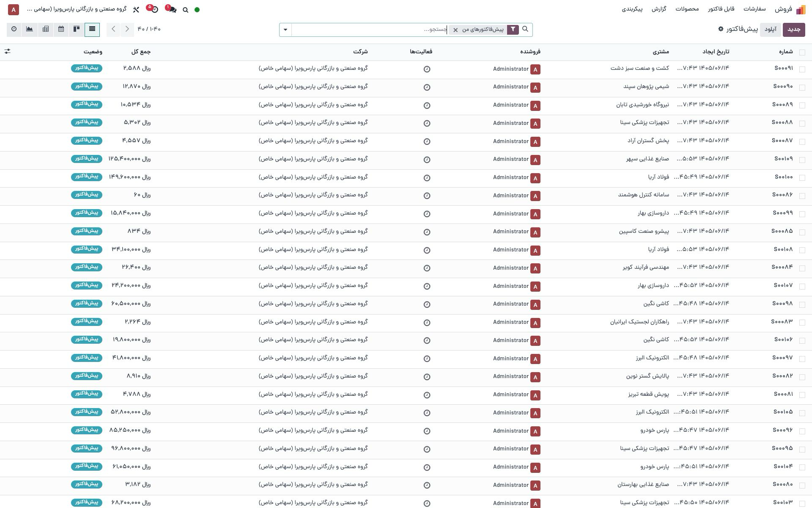Open the activity clock for row S00109
Viewport: 812px width, 508px height.
tap(427, 160)
